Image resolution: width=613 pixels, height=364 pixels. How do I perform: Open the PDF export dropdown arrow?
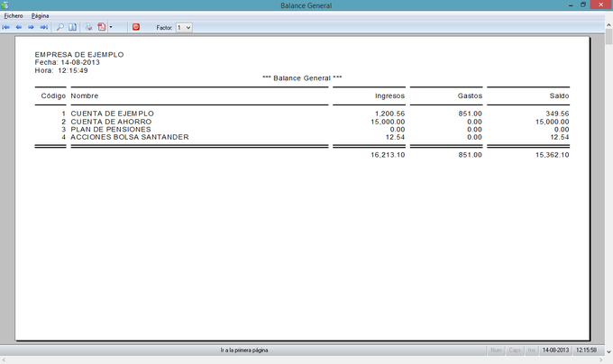111,27
